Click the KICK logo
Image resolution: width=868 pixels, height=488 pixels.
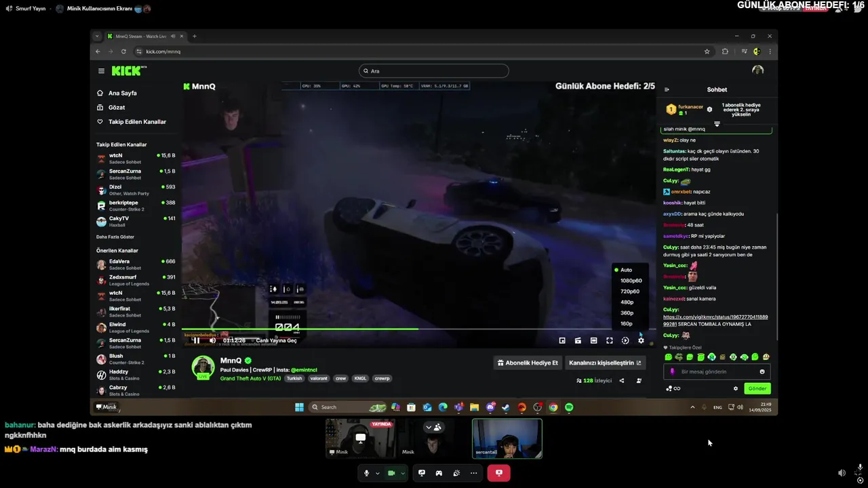pos(128,70)
